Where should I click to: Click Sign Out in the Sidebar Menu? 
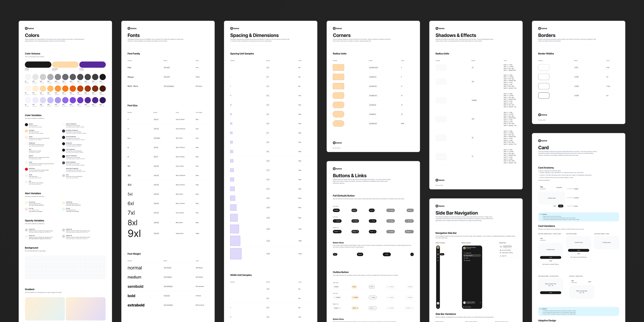click(x=504, y=256)
